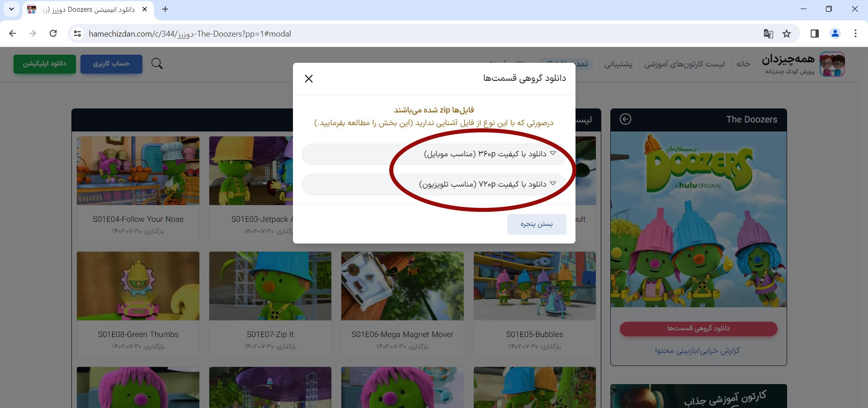Toggle the browser side panel icon
Image resolution: width=868 pixels, height=408 pixels.
click(x=815, y=33)
